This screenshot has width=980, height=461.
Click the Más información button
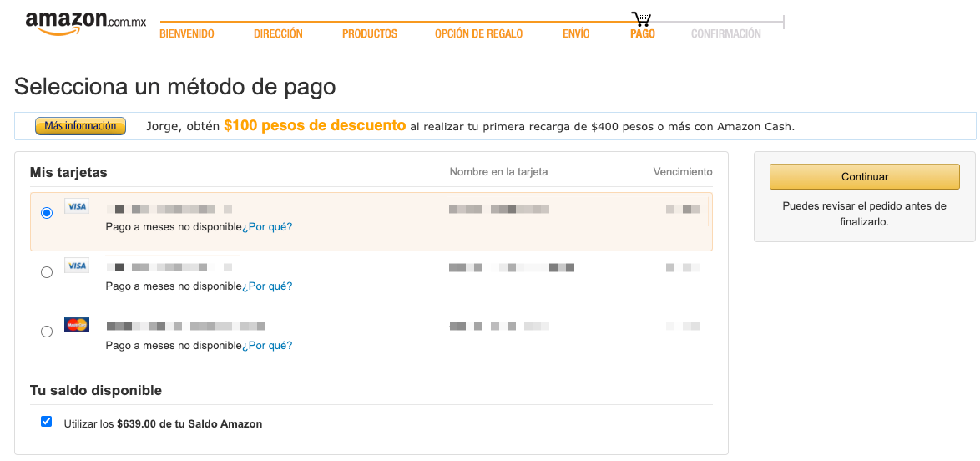[x=81, y=126]
